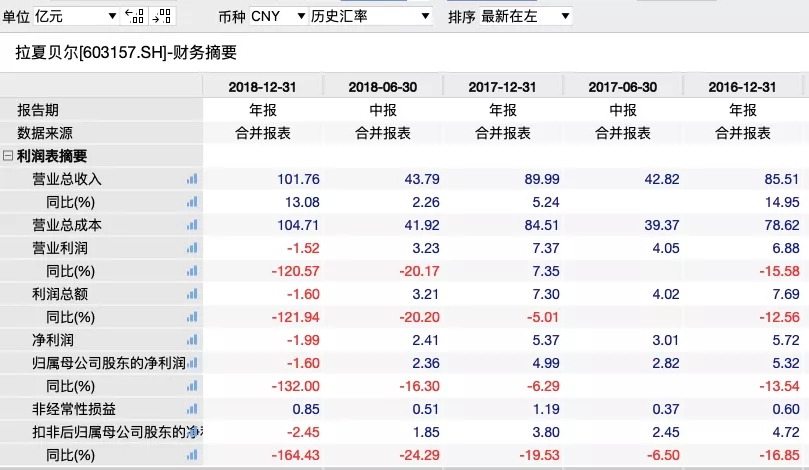
Task: Select the 2018-06-30 column header
Action: coord(383,87)
